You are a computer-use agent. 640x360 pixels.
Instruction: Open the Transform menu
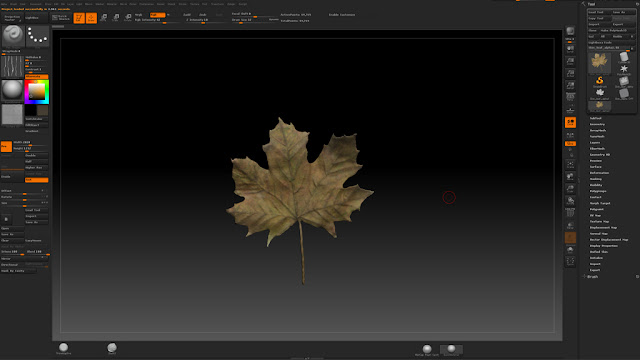[x=217, y=4]
